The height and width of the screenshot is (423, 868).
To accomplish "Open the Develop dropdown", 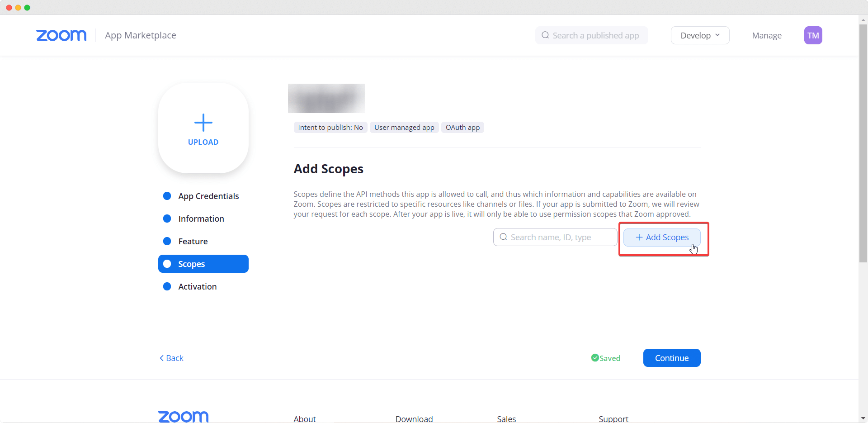I will [x=699, y=35].
